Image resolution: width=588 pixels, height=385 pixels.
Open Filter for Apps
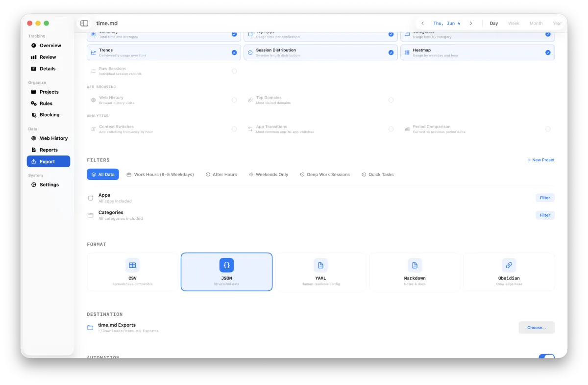point(545,198)
